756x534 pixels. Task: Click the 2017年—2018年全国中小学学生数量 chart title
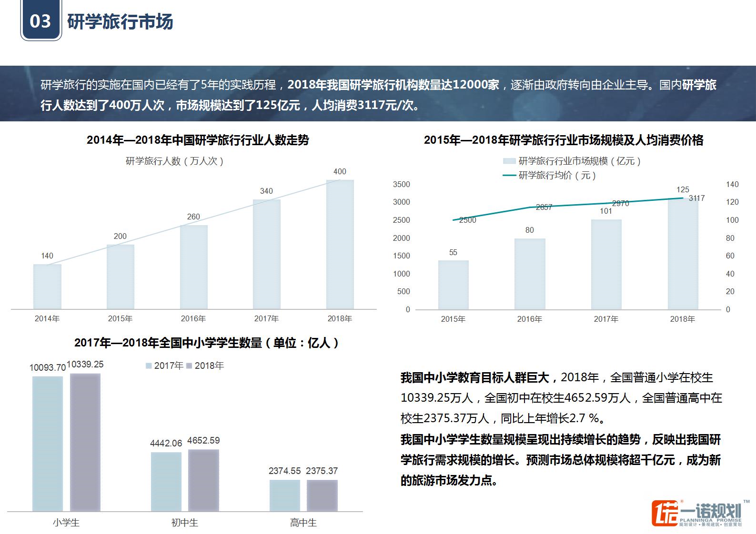coord(206,343)
